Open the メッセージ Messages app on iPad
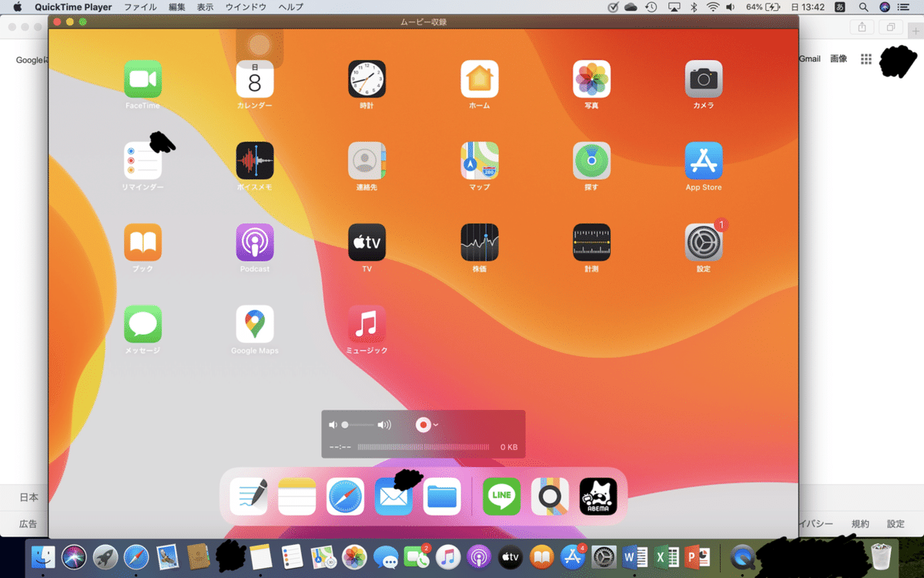The height and width of the screenshot is (578, 924). click(x=142, y=324)
